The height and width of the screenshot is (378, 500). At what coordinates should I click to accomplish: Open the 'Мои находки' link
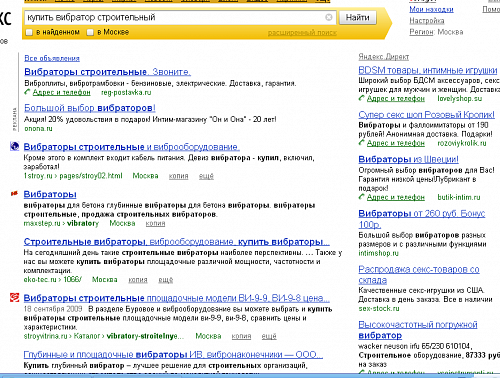(431, 9)
